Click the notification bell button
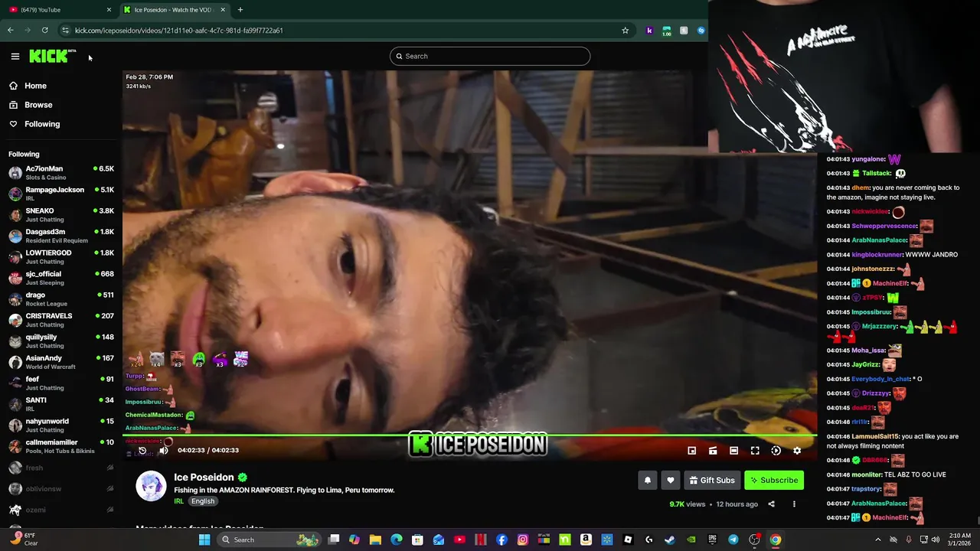Screen dimensions: 980x551 (648, 480)
